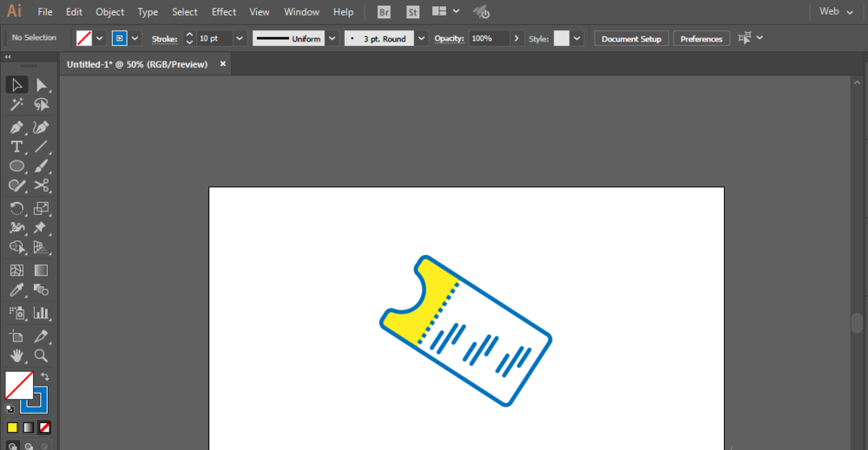Open the Window menu
Viewport: 868px width, 450px height.
[301, 12]
